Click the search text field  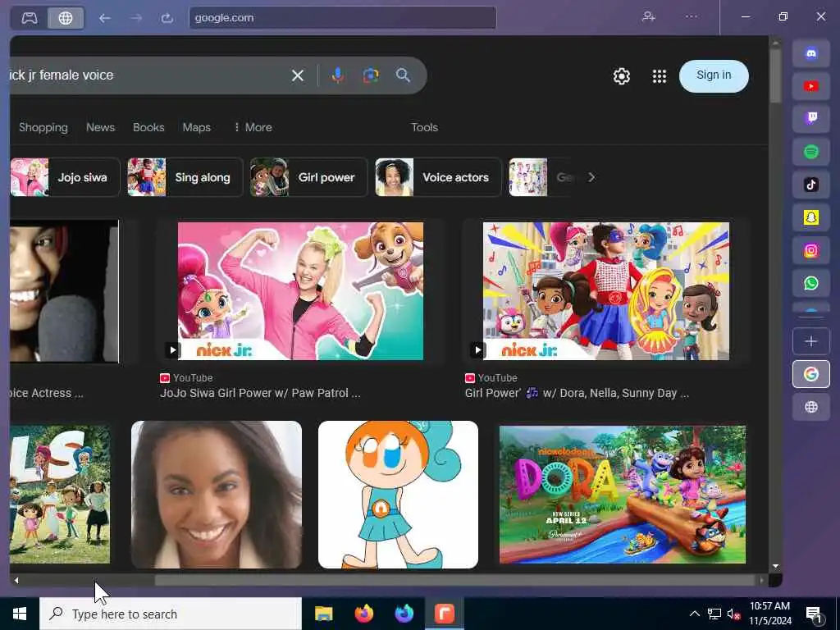tap(144, 75)
